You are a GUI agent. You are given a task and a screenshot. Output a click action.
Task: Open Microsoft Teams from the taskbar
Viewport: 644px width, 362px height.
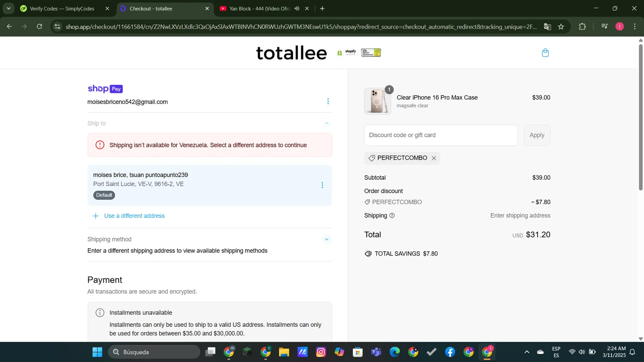coord(377,352)
